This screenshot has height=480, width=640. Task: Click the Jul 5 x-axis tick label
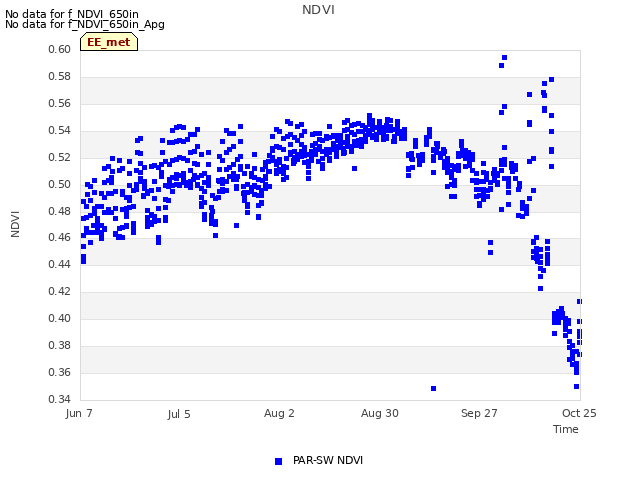tap(179, 414)
